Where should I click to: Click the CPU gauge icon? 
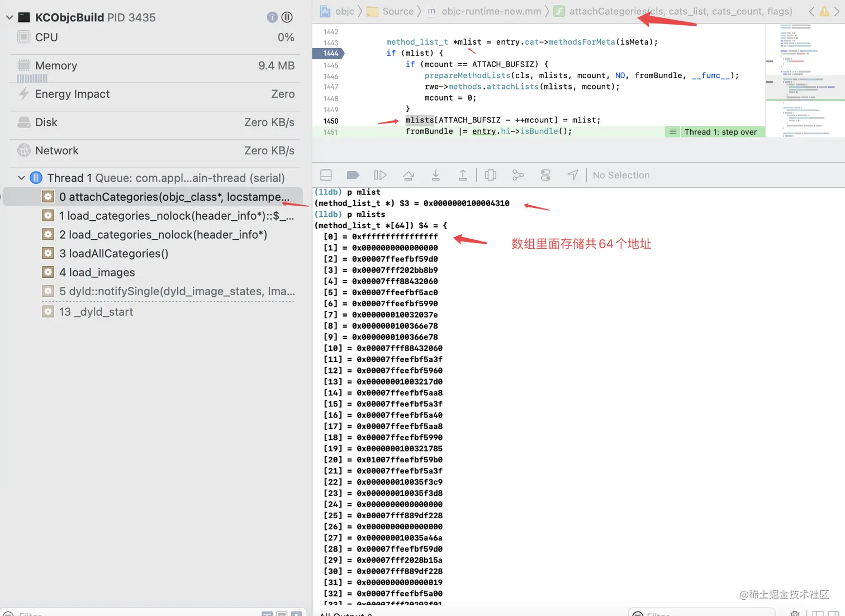(x=23, y=37)
